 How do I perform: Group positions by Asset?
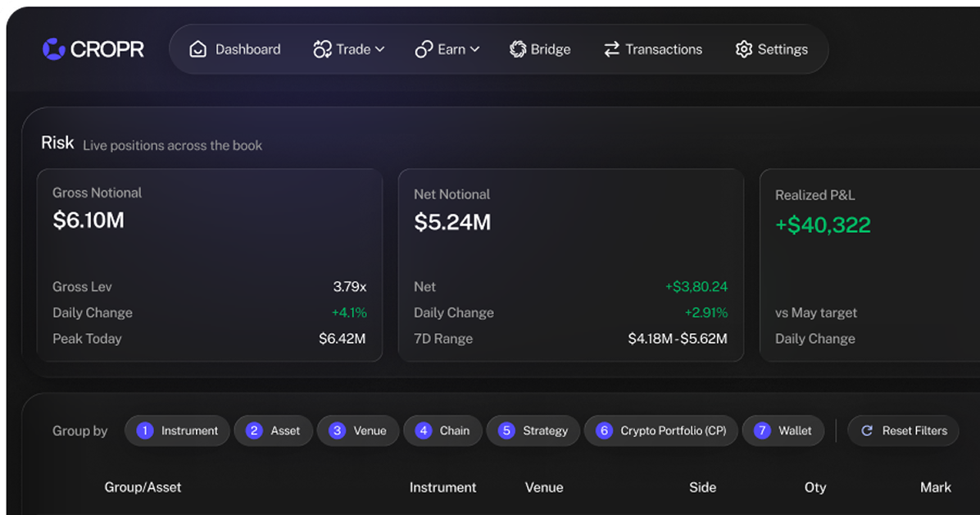click(x=273, y=431)
